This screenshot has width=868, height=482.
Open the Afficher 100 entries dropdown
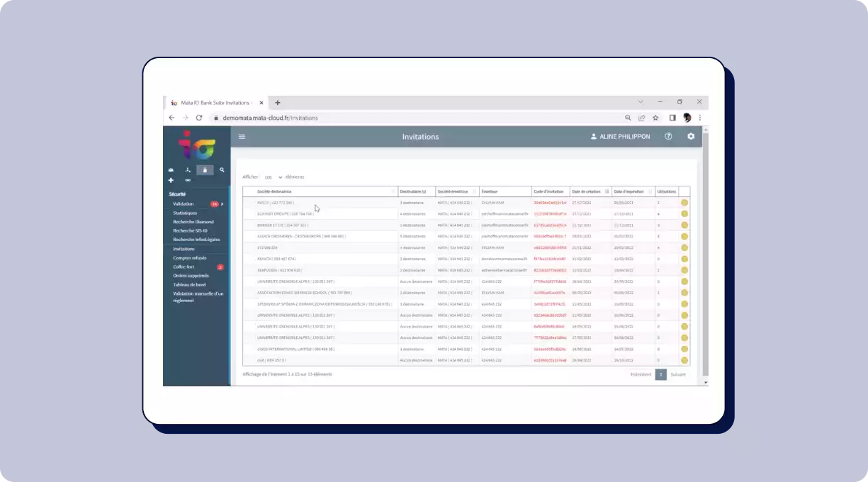(273, 177)
